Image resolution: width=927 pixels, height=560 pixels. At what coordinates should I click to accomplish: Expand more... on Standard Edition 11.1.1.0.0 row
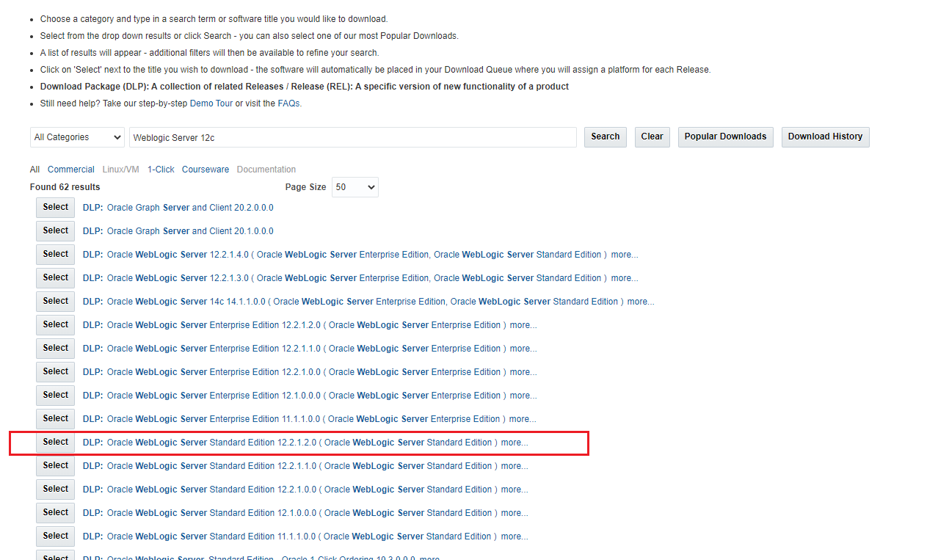pyautogui.click(x=514, y=537)
